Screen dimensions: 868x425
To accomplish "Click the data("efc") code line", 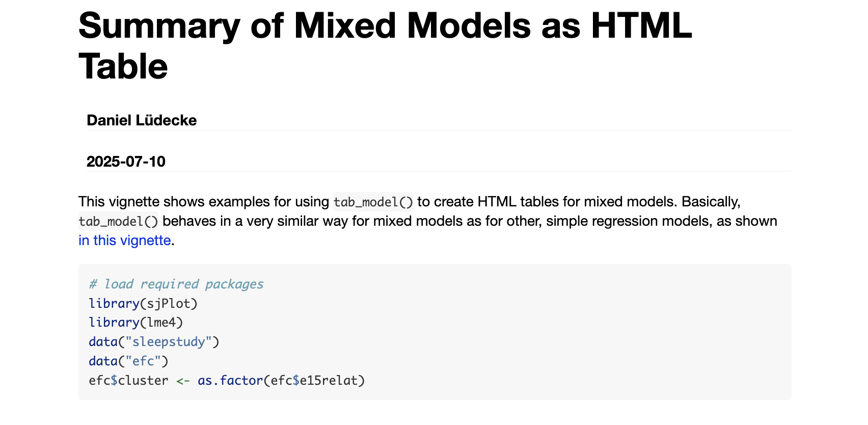I will pos(128,361).
